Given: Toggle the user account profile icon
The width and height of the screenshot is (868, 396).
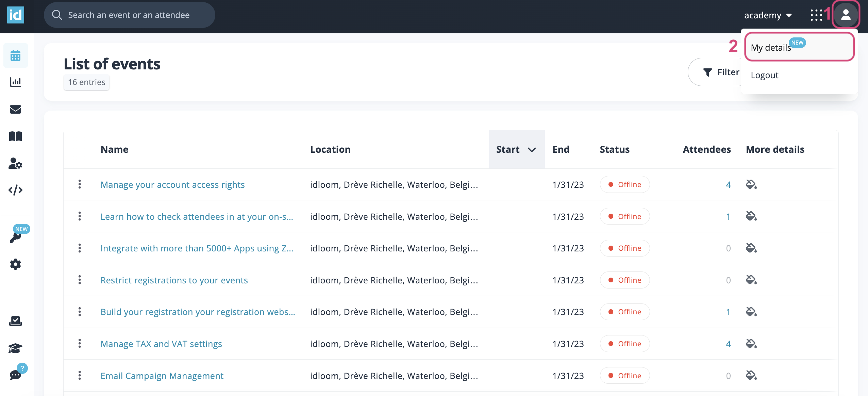Looking at the screenshot, I should [846, 14].
